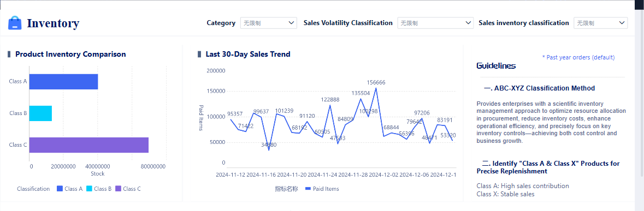Select the 91120 data label

pos(307,116)
